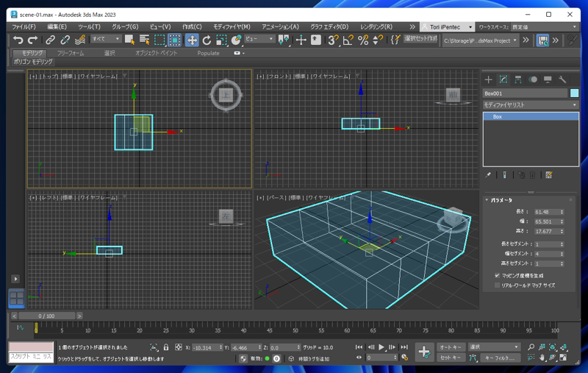The height and width of the screenshot is (373, 588).
Task: Switch to Object Paint ribbon tab
Action: click(x=156, y=53)
